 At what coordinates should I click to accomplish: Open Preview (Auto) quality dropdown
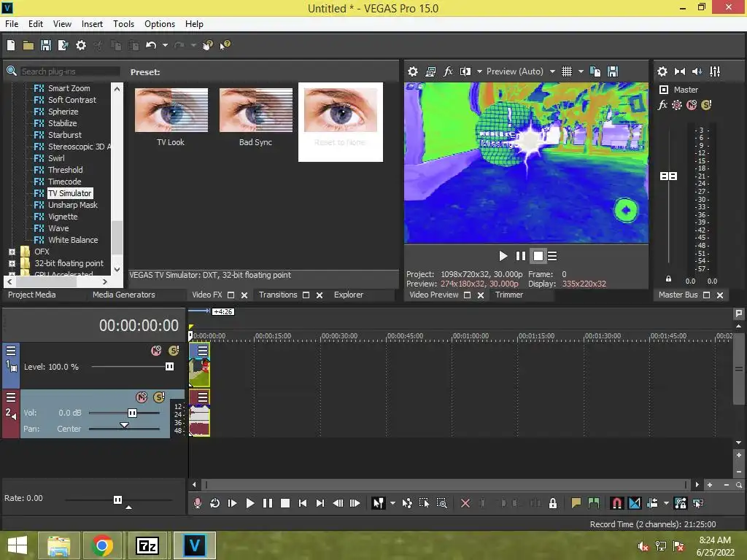coord(520,71)
